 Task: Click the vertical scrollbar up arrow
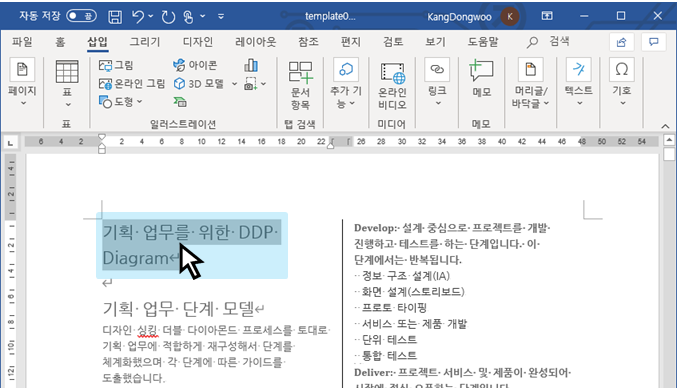pos(669,140)
